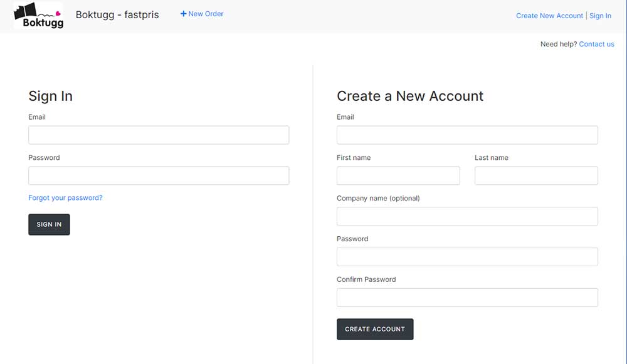Image resolution: width=627 pixels, height=364 pixels.
Task: Submit with the CREATE ACCOUNT button
Action: point(375,330)
